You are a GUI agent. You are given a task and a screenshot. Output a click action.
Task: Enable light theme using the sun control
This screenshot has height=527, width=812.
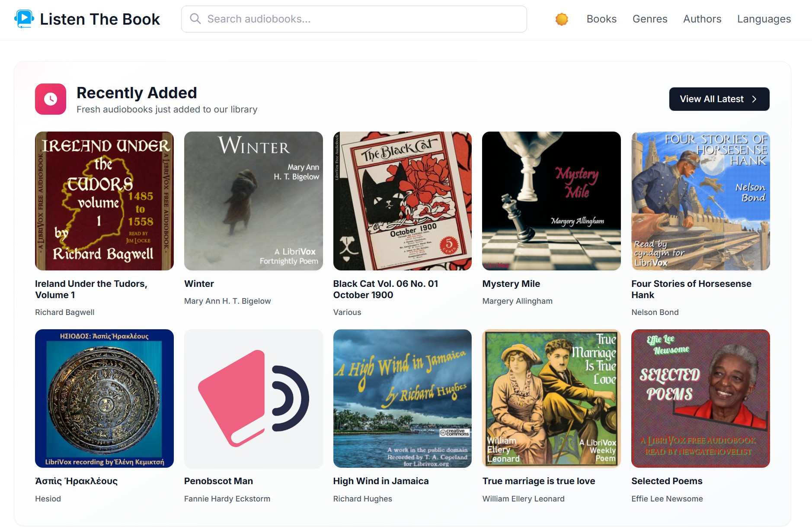pyautogui.click(x=561, y=19)
